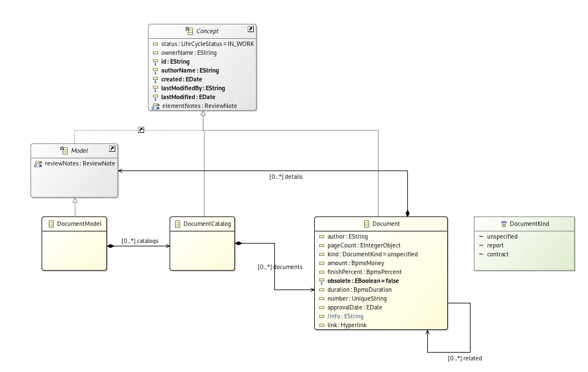Select the kind : DocumentKind attribute
This screenshot has width=588, height=372.
(368, 255)
